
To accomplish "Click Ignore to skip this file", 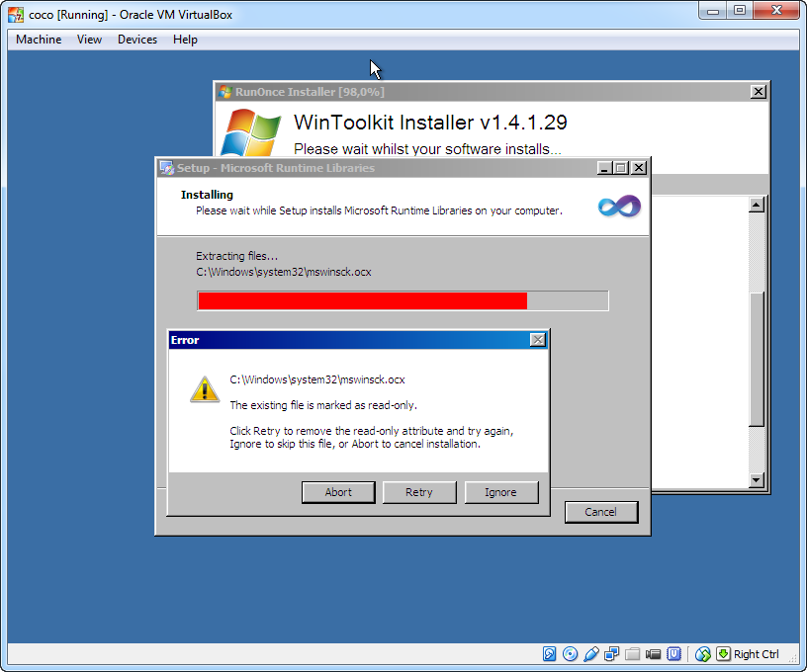I will pos(500,492).
